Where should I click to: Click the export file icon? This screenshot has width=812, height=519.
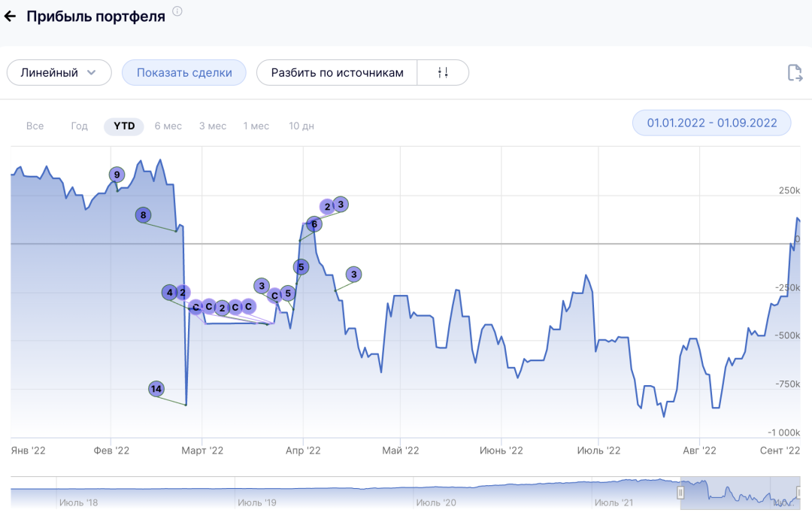(794, 73)
